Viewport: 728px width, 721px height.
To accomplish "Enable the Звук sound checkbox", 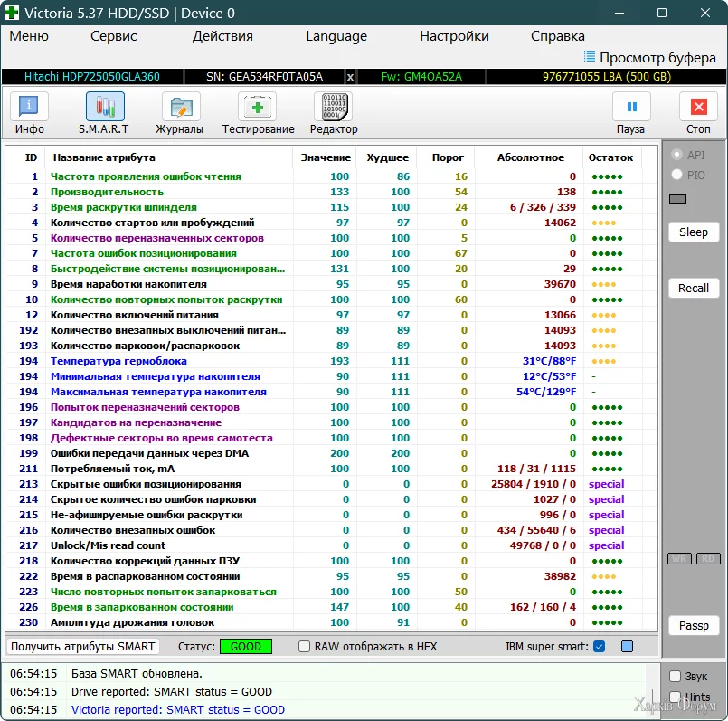I will (x=675, y=676).
